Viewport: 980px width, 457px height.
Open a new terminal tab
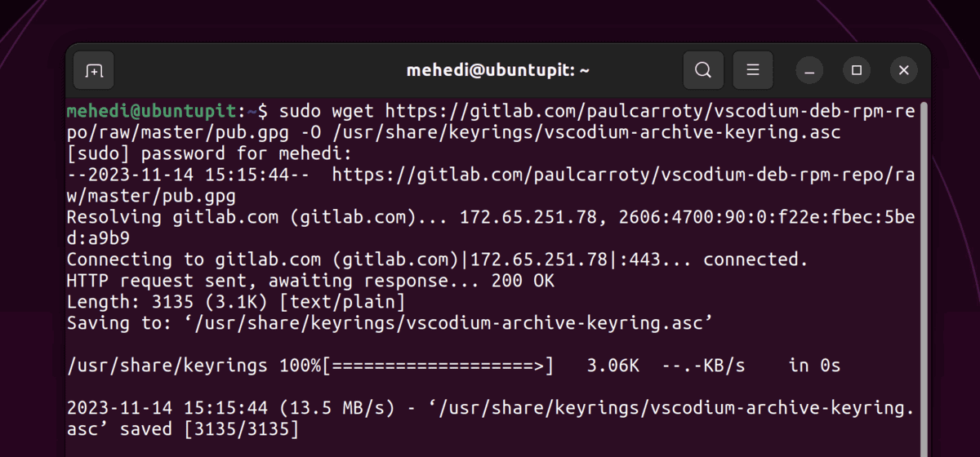tap(95, 70)
